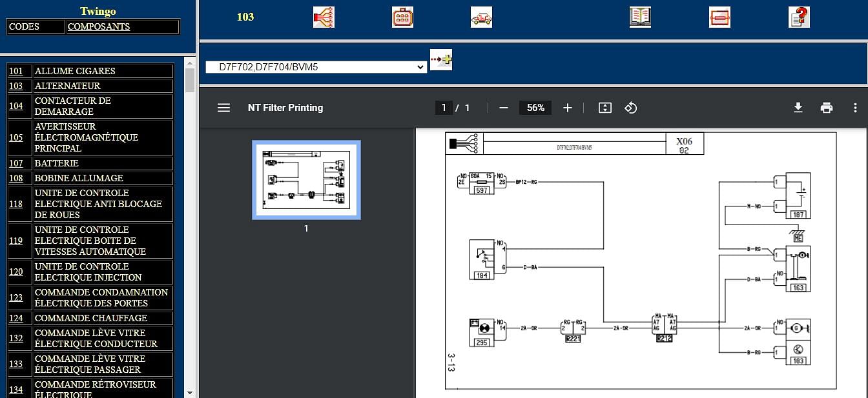This screenshot has width=868, height=398.
Task: Toggle the PDF sidebar hamburger menu
Action: coord(223,108)
